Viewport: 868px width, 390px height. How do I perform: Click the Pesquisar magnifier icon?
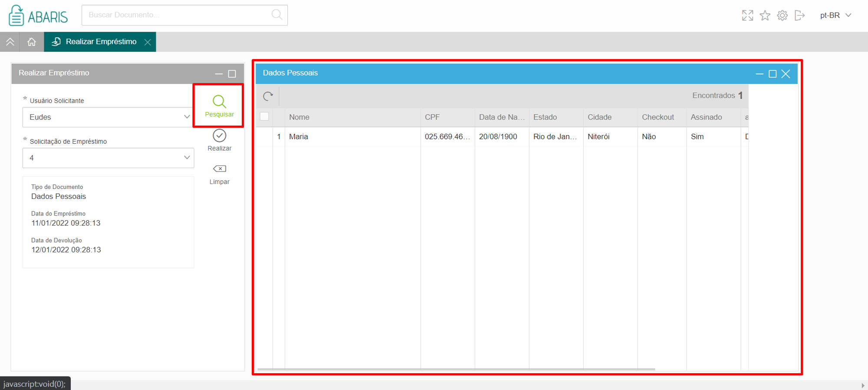coord(219,102)
